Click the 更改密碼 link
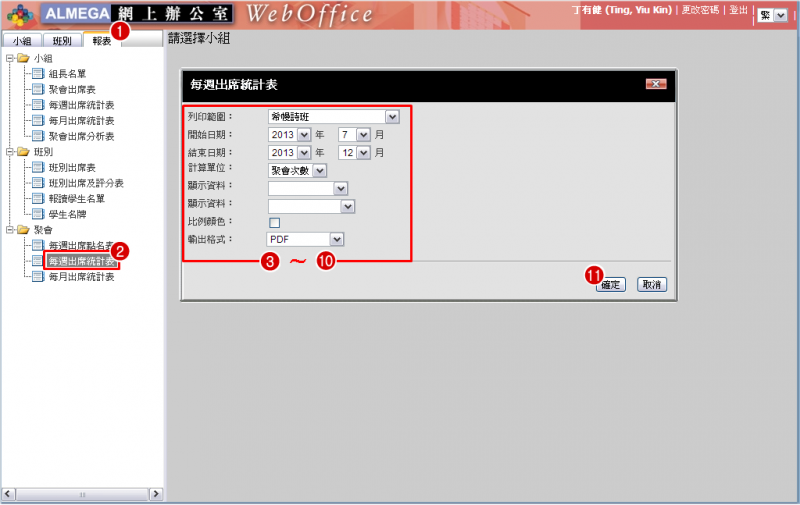The width and height of the screenshot is (800, 505). click(700, 10)
